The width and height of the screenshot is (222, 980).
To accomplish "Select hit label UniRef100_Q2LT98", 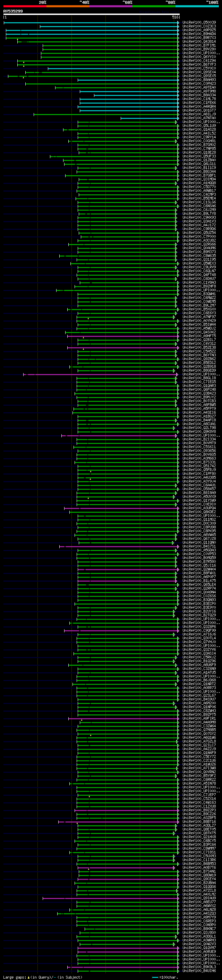I will [x=199, y=428].
